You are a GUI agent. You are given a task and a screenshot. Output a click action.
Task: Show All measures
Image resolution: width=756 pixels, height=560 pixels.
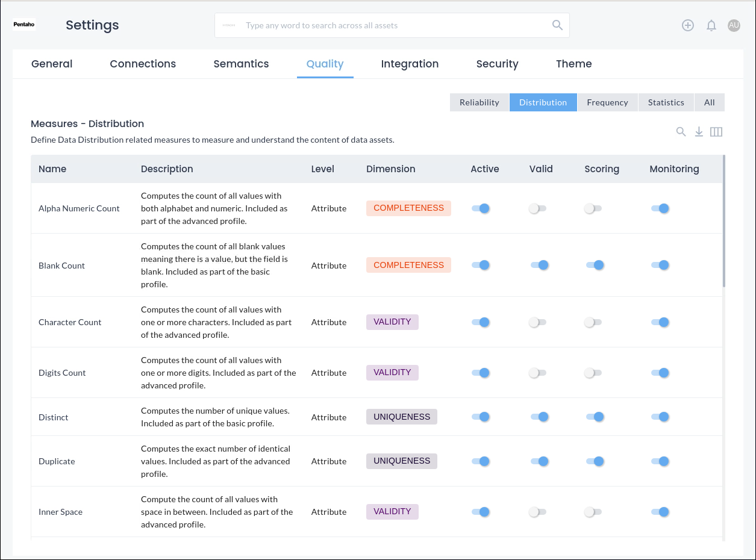click(709, 102)
